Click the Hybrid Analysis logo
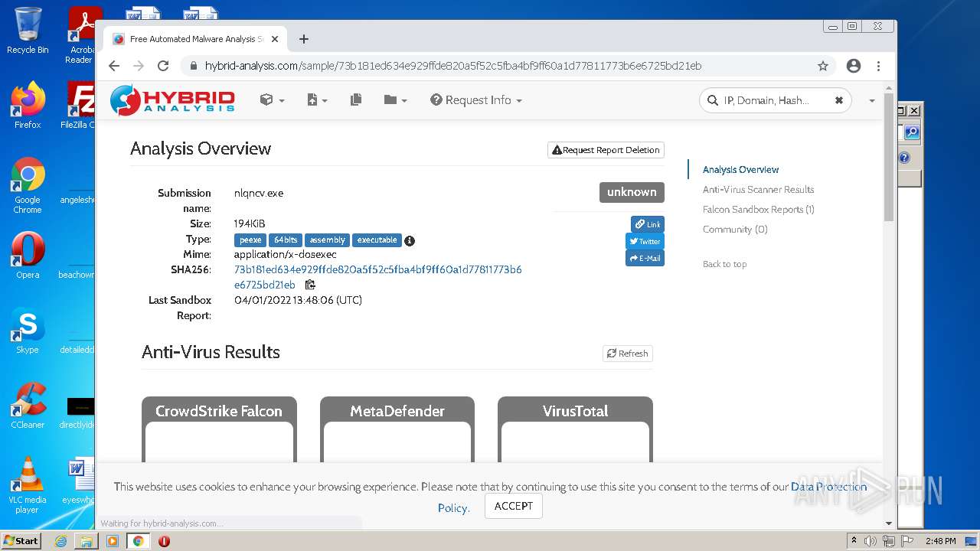 (x=172, y=100)
